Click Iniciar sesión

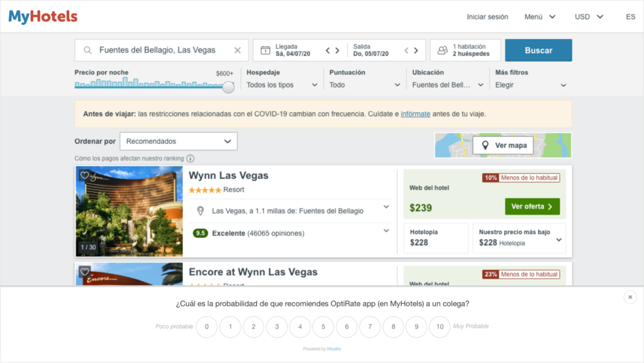[x=487, y=17]
